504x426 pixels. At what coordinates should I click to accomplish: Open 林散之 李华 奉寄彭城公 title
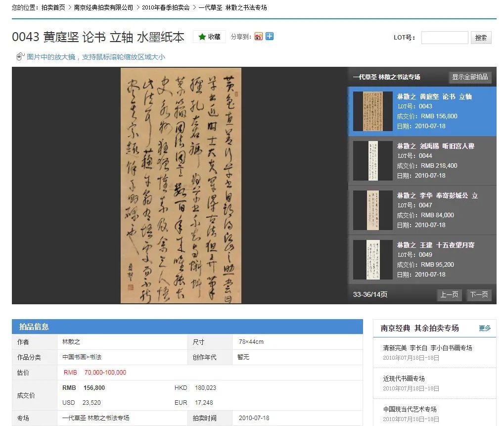click(437, 196)
